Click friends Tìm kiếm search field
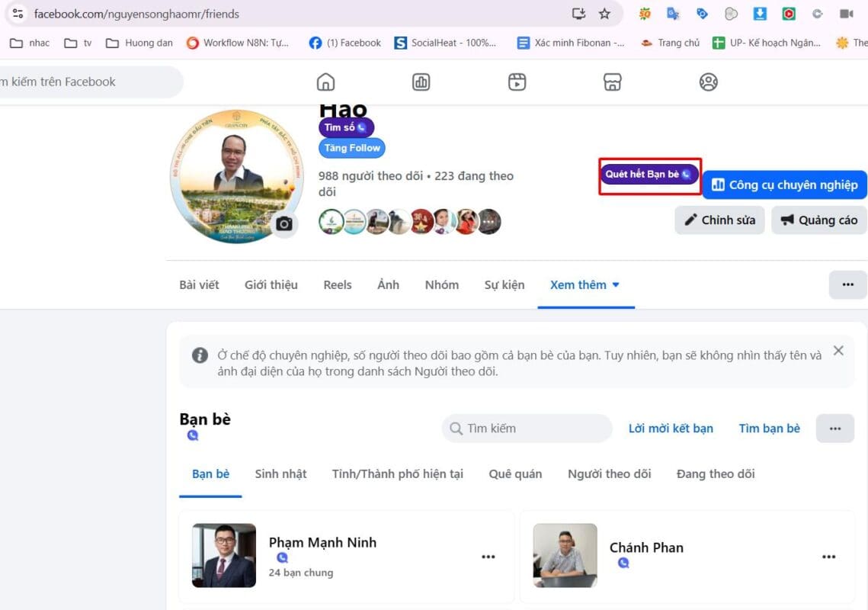 pyautogui.click(x=527, y=429)
